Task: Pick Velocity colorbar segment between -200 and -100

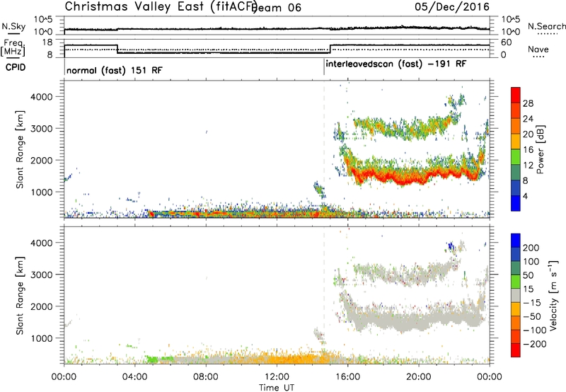Action: click(x=516, y=337)
